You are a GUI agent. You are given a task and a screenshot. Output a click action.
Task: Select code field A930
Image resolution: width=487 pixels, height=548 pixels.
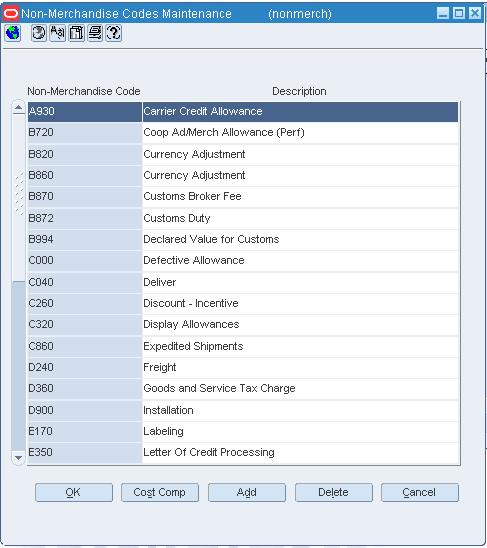point(85,112)
